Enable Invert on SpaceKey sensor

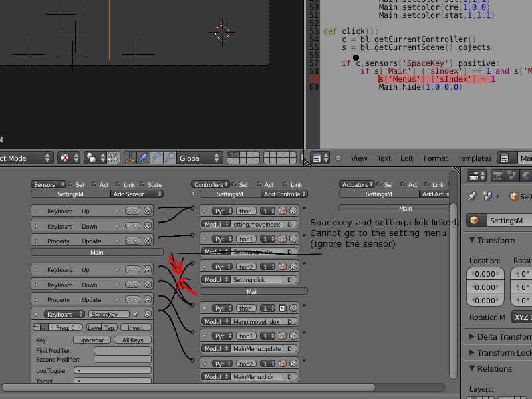(136, 327)
